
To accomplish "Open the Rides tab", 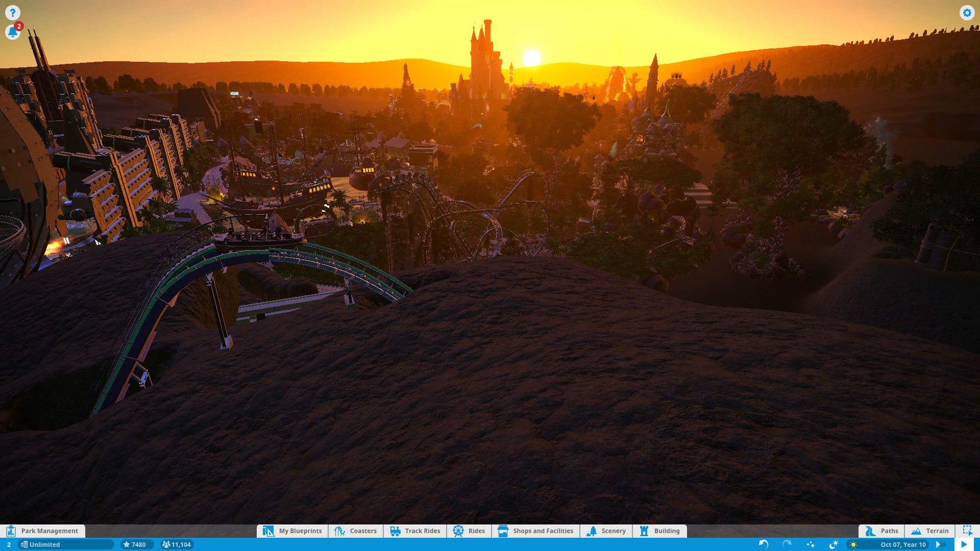I will (x=469, y=531).
